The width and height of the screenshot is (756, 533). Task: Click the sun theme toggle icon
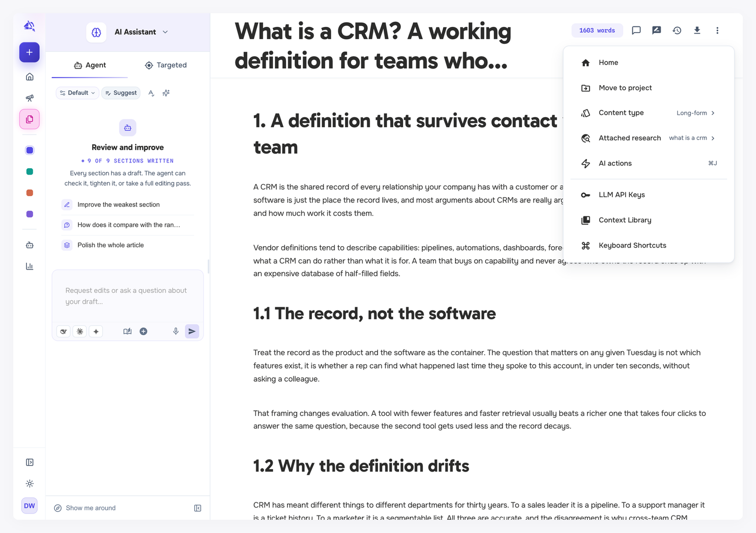[x=29, y=483]
